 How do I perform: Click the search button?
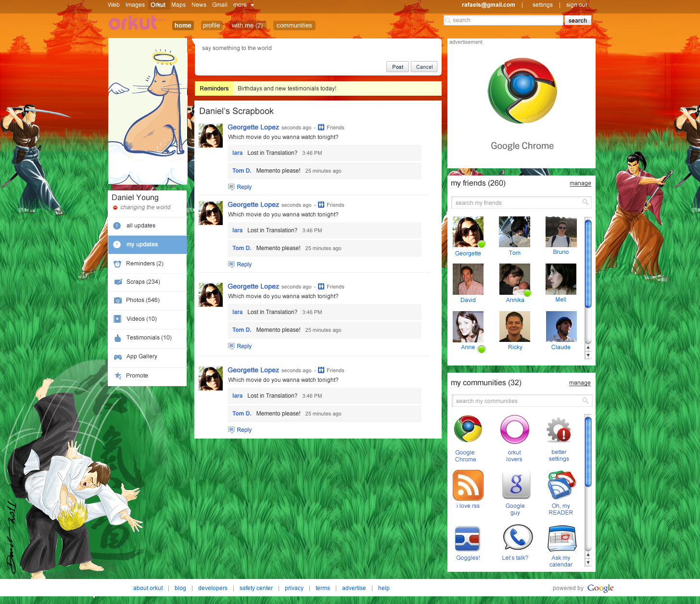click(x=577, y=20)
